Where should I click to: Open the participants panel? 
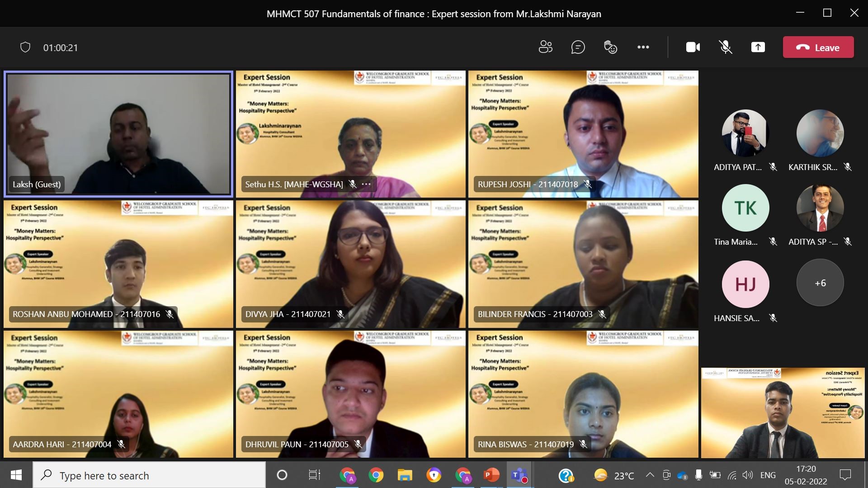tap(545, 47)
